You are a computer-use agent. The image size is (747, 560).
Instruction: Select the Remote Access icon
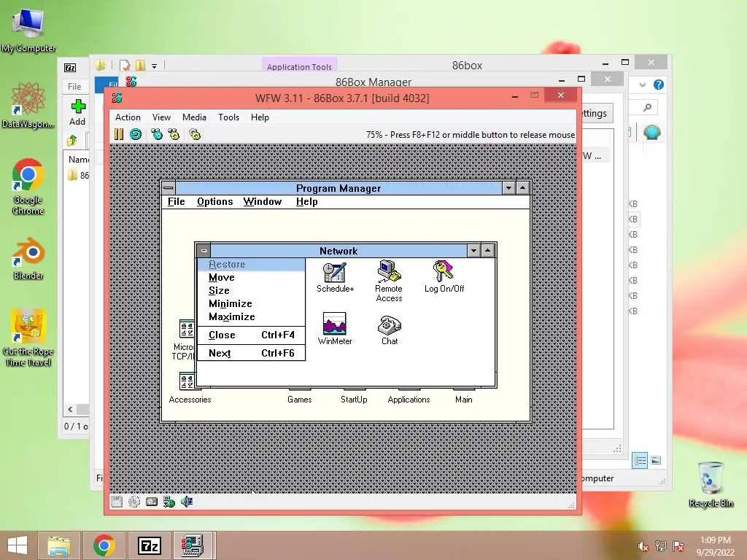pyautogui.click(x=389, y=281)
